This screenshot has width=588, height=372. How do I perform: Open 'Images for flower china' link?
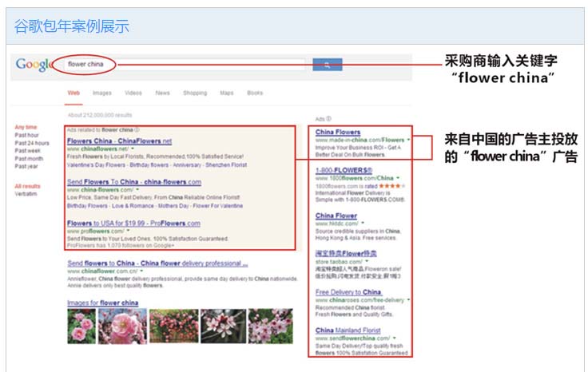point(103,303)
